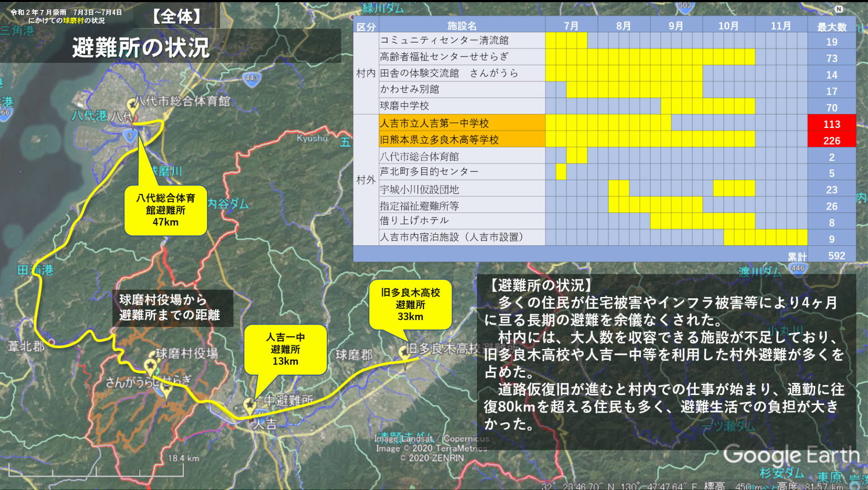Click the 11月 column header
Viewport: 868px width, 490px height.
tap(781, 26)
